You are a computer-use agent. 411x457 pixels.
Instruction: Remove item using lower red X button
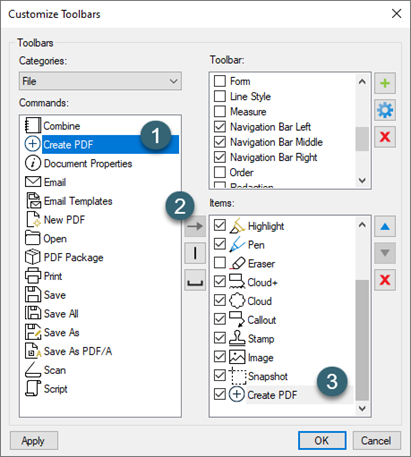(x=385, y=280)
